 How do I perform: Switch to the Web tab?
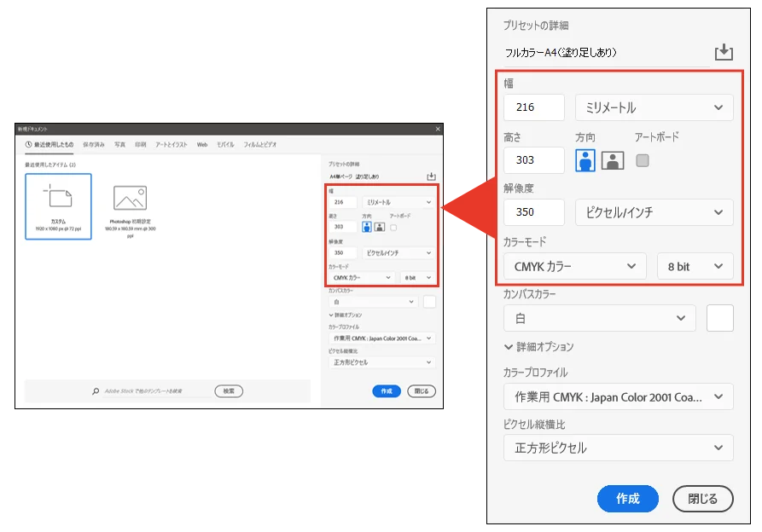point(202,145)
